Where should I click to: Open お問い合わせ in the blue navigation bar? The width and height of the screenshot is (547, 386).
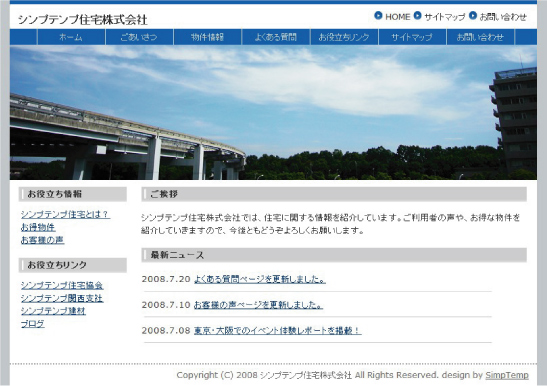(x=480, y=37)
